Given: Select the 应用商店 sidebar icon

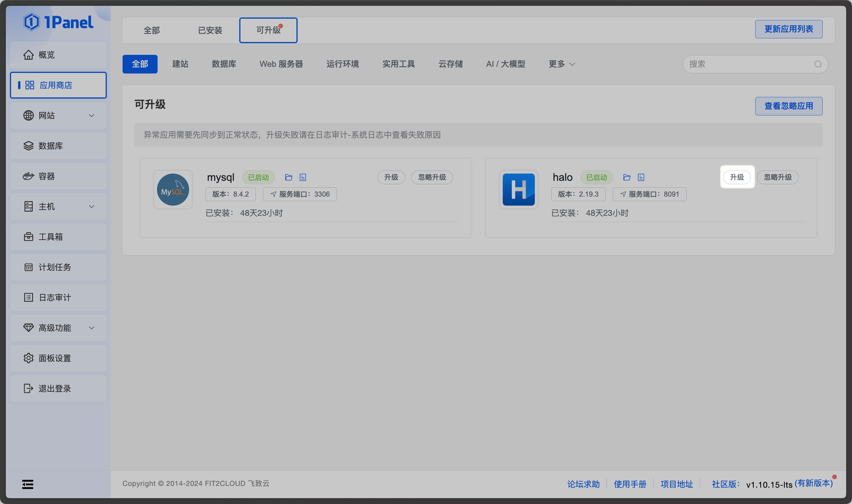Looking at the screenshot, I should (x=29, y=85).
